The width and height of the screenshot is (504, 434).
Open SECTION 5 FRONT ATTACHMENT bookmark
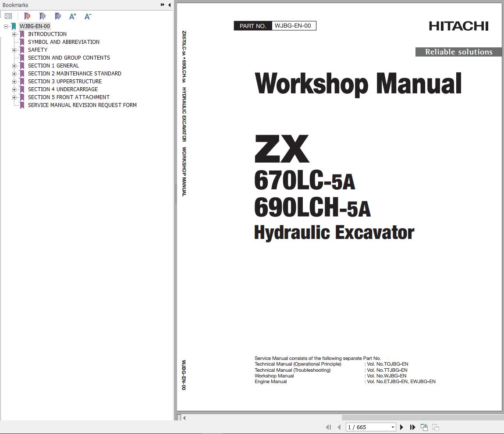coord(69,97)
